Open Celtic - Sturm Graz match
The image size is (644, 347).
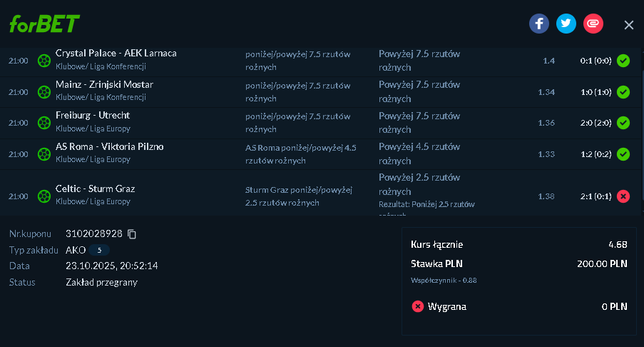pyautogui.click(x=95, y=188)
